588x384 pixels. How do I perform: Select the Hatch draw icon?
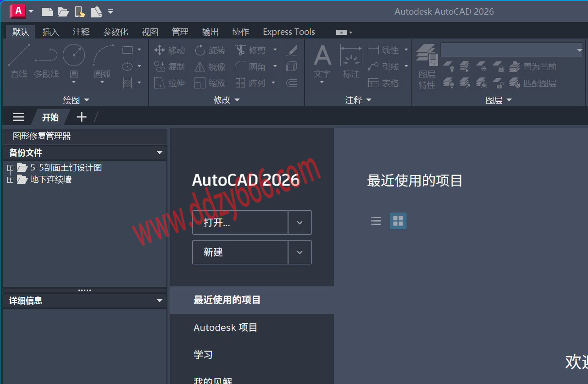128,83
